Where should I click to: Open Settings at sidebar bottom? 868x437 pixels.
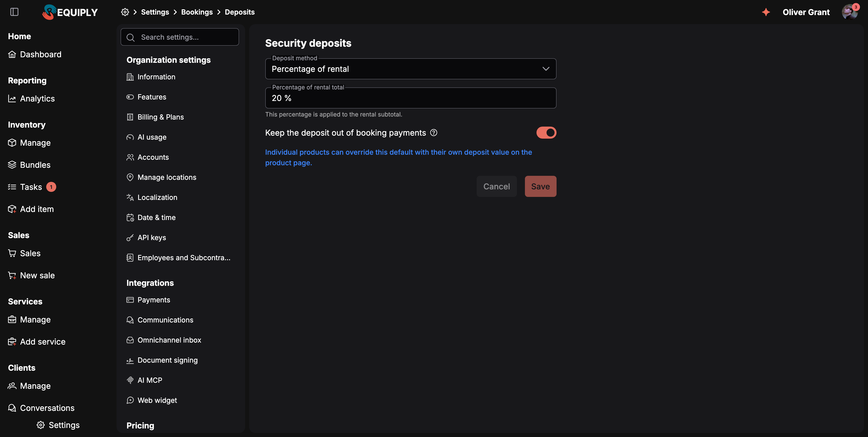click(58, 425)
